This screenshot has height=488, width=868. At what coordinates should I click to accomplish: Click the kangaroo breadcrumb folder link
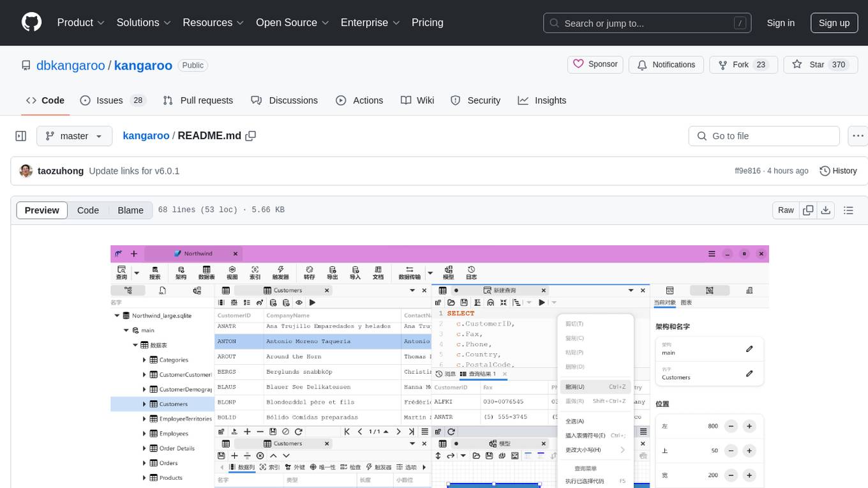point(146,135)
